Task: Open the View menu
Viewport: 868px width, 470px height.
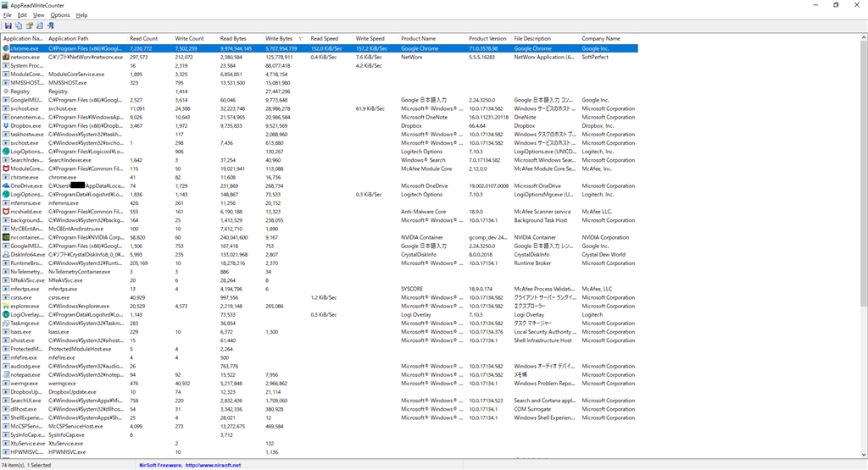Action: [38, 15]
